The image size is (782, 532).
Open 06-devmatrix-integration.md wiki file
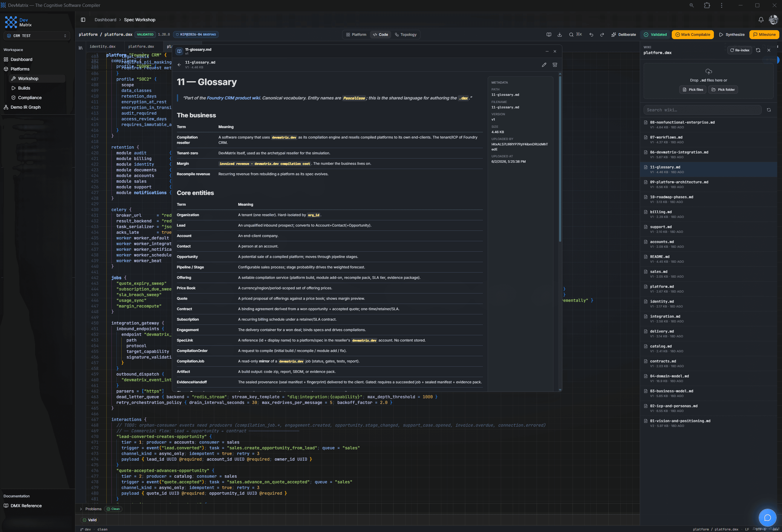point(709,155)
